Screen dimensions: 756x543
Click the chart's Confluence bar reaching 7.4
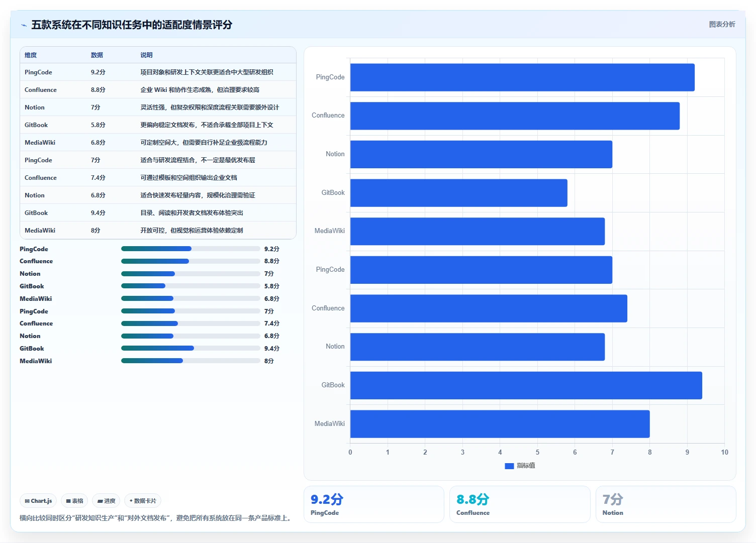pos(489,308)
